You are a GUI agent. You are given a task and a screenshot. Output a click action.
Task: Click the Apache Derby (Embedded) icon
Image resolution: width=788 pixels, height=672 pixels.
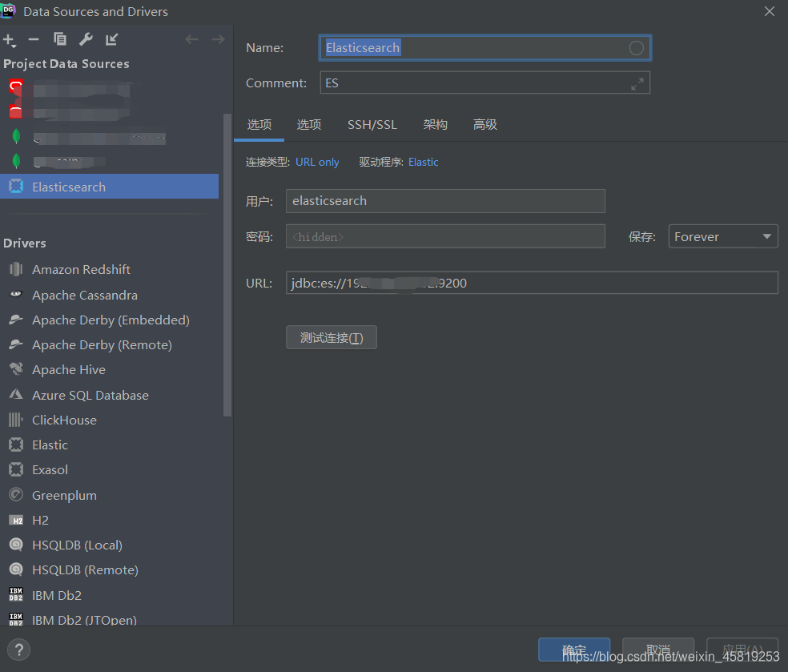[x=16, y=320]
